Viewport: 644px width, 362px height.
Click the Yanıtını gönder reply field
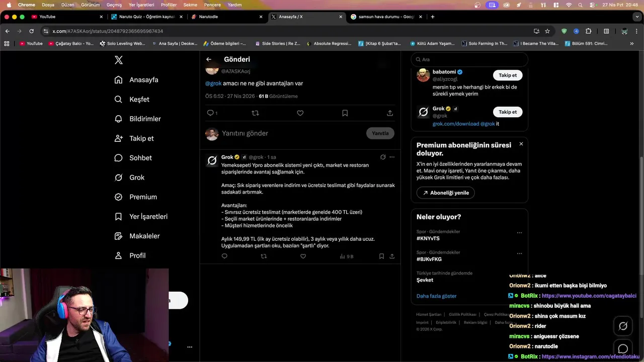point(292,133)
